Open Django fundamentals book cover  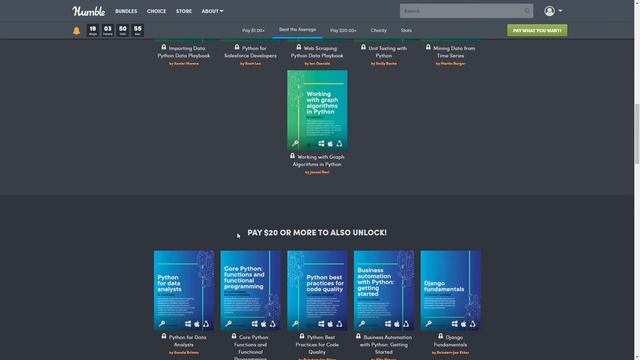pos(451,290)
